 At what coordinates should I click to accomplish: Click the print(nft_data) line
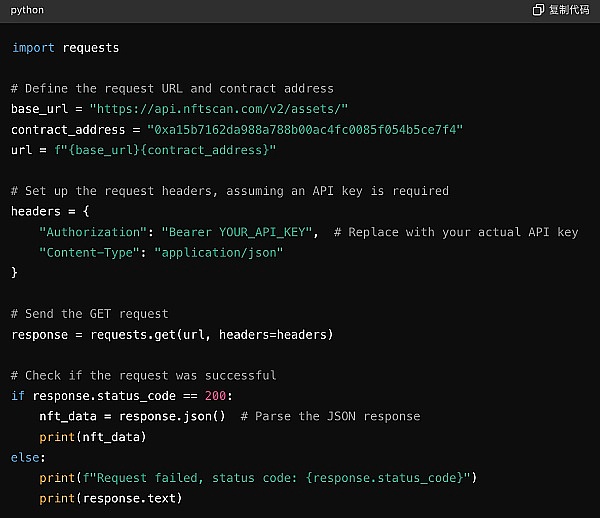tap(93, 437)
